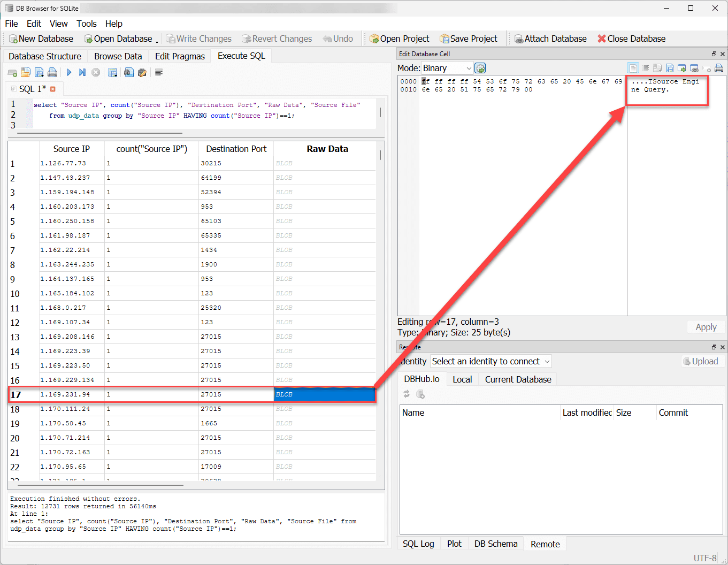The image size is (728, 565).
Task: Click the Destination Port column header
Action: click(236, 149)
